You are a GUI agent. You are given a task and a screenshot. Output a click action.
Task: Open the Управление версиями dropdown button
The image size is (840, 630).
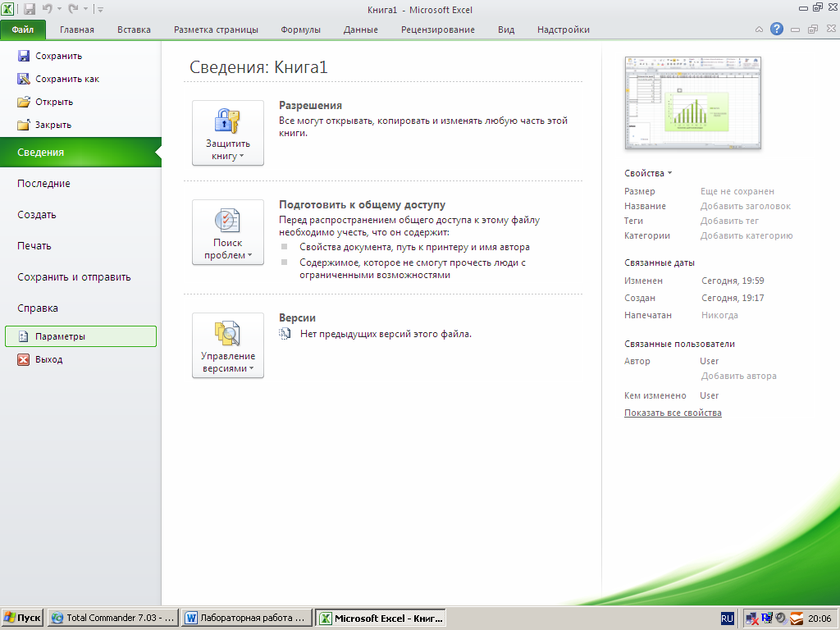point(228,345)
